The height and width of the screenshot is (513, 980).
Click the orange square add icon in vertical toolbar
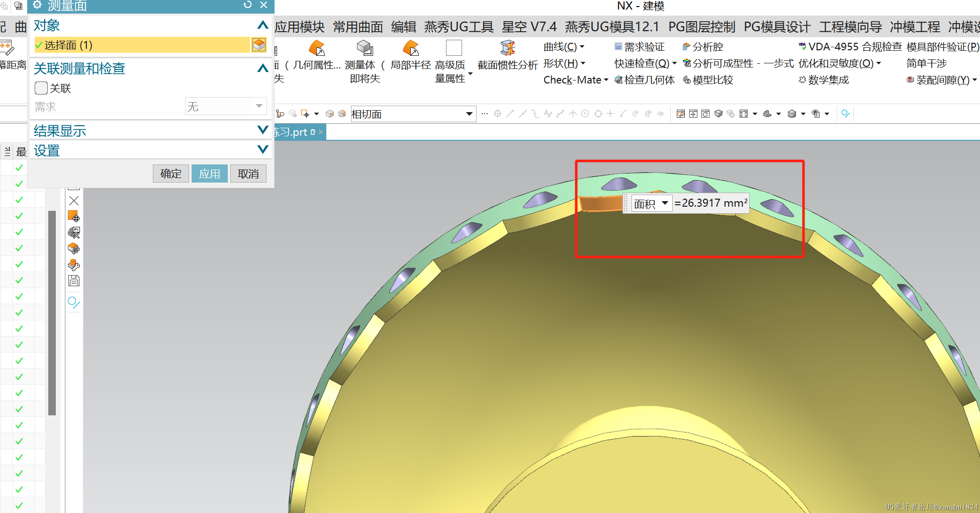74,216
